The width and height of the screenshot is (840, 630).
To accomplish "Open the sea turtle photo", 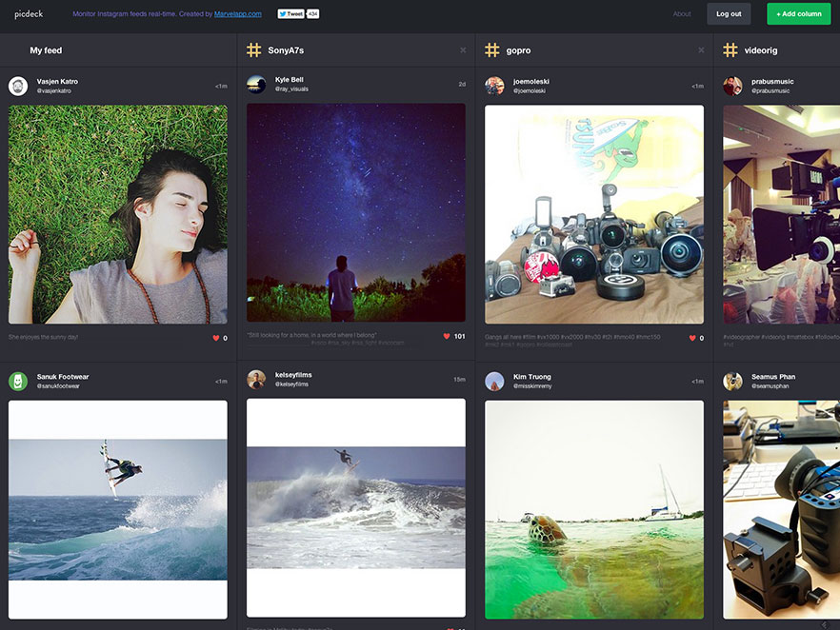I will (x=594, y=509).
